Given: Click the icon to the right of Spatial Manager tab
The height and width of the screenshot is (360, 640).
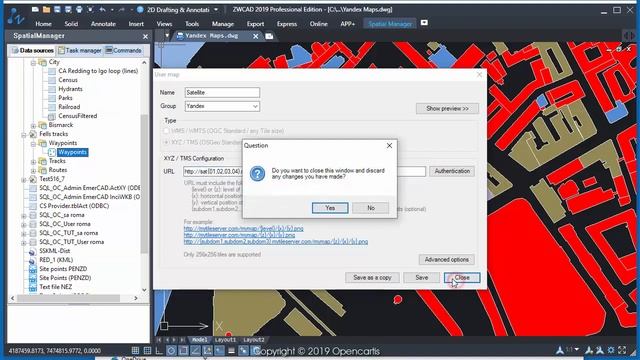Looking at the screenshot, I should pos(424,23).
